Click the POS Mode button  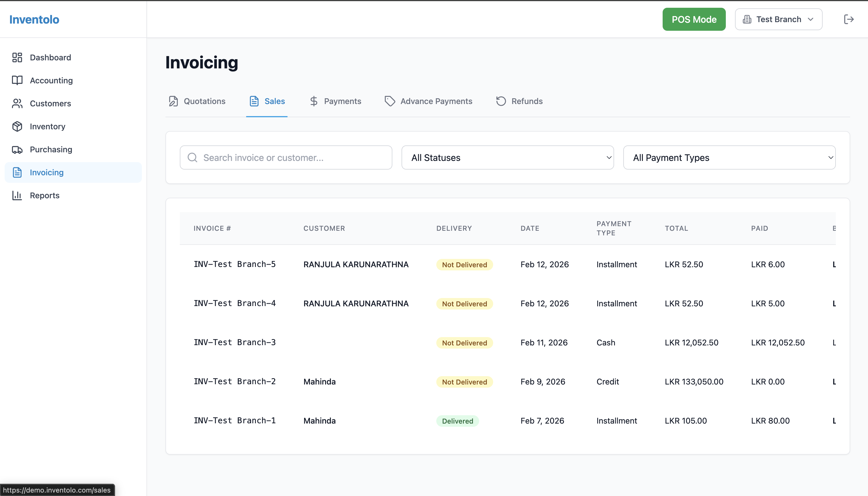[x=693, y=19]
